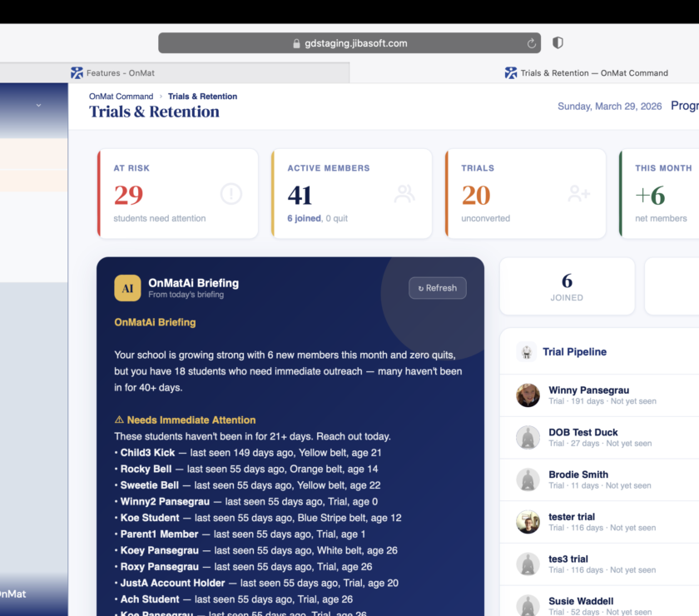Viewport: 699px width, 616px height.
Task: Click the 6 joined link under Active Members
Action: [x=304, y=218]
